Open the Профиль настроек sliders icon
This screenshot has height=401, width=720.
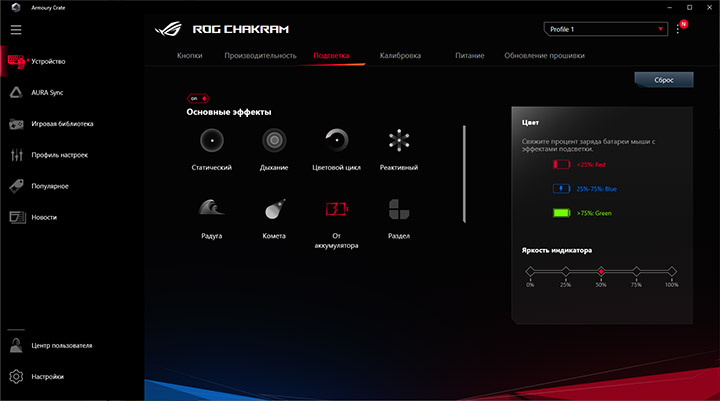point(17,155)
